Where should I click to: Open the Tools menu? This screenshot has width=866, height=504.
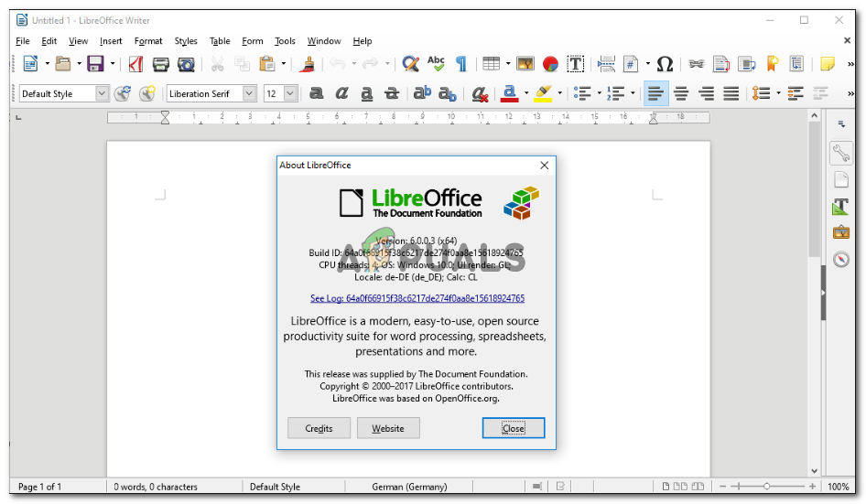coord(285,41)
